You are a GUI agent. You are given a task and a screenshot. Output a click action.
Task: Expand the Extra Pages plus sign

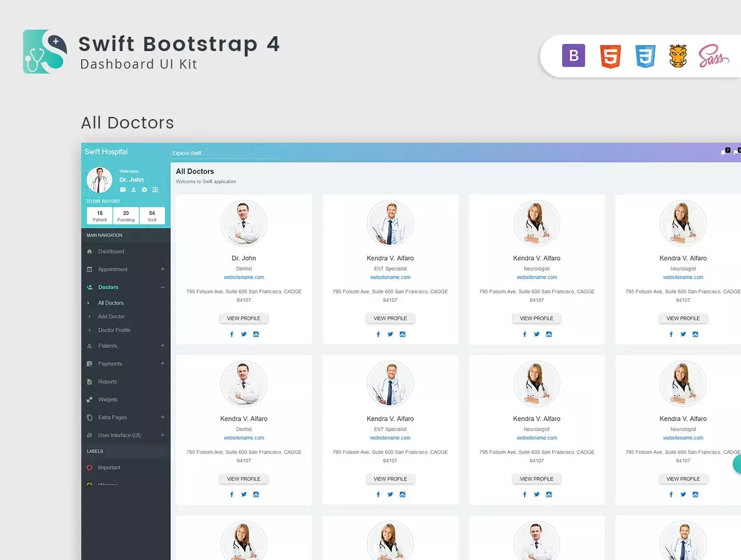coord(162,417)
